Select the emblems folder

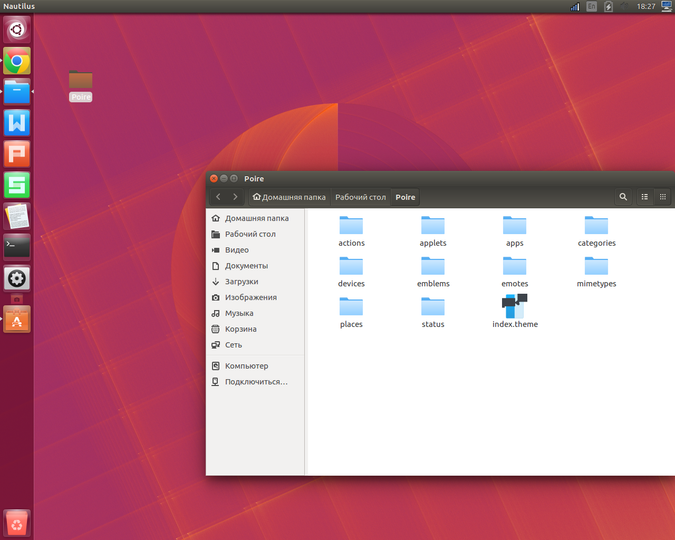tap(433, 272)
